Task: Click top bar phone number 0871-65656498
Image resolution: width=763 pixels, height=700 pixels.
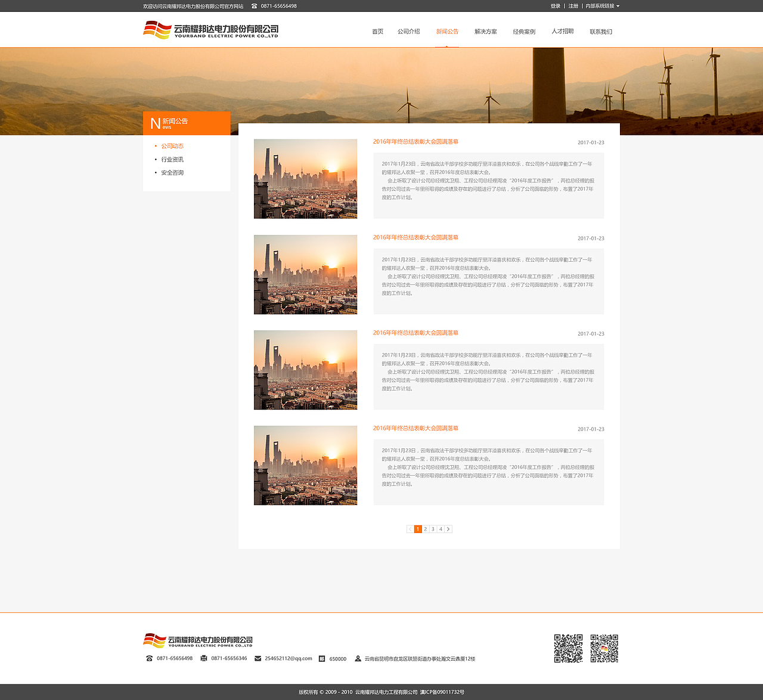Action: [278, 6]
